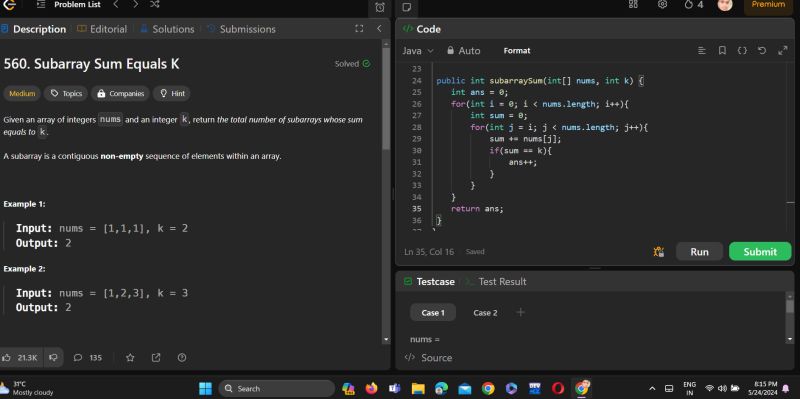Toggle the Auto lock setting
The image size is (800, 399).
pos(464,51)
